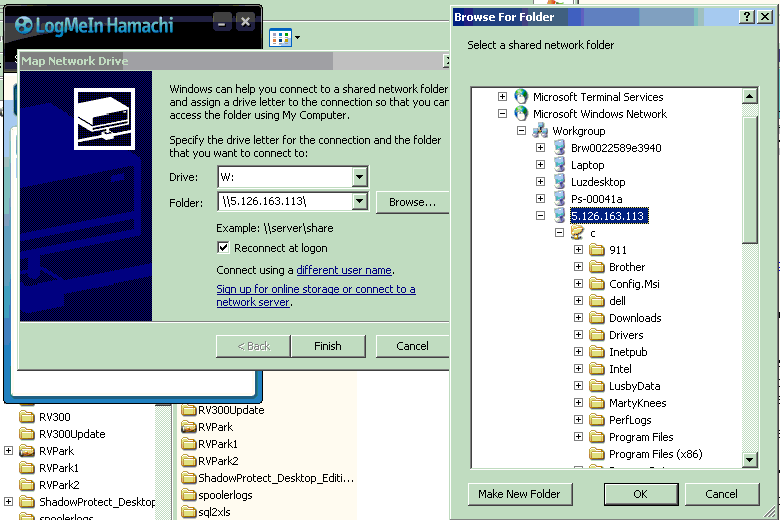Click help button in Browse For Folder title
Image resolution: width=780 pixels, height=520 pixels.
pyautogui.click(x=746, y=17)
